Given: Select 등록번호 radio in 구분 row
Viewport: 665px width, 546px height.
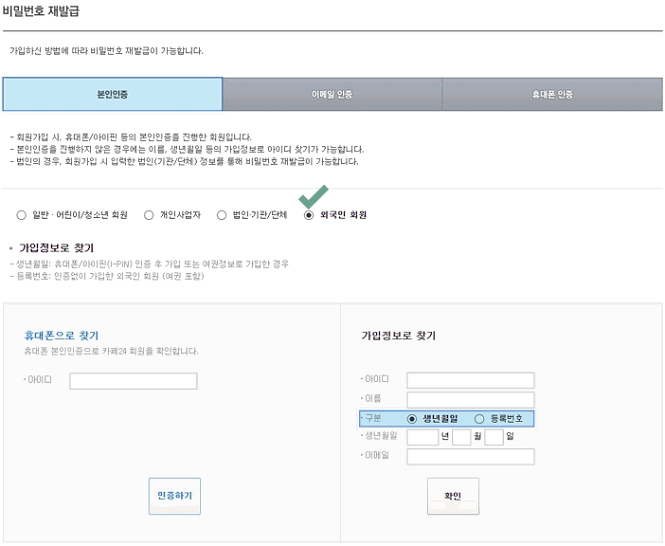Looking at the screenshot, I should pos(479,419).
